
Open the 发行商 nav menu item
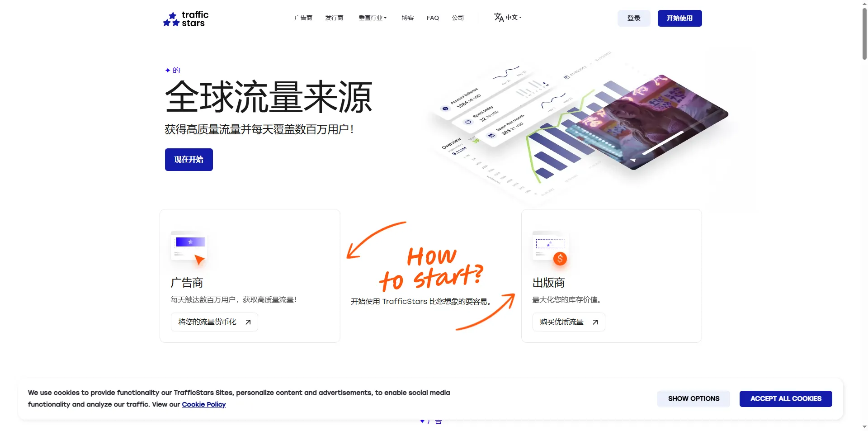(334, 18)
